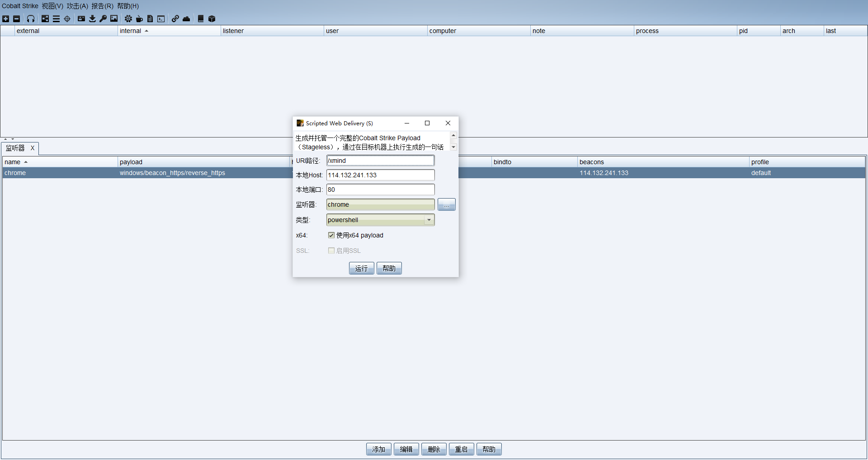Screen dimensions: 868x460
Task: Open the Cobalt Strike menu
Action: (x=20, y=6)
